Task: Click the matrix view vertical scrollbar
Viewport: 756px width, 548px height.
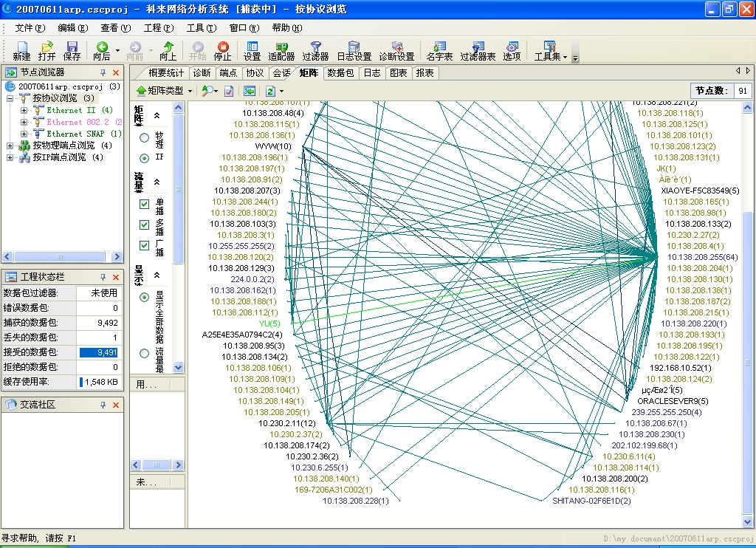Action: point(748,295)
